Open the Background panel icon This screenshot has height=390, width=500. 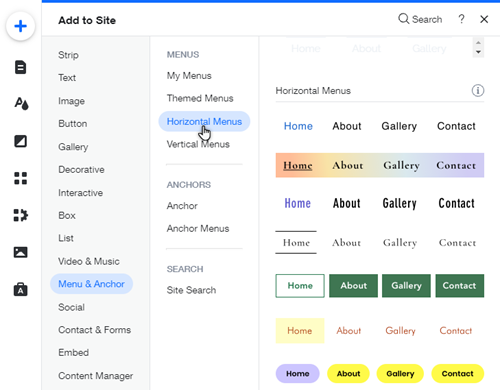(x=21, y=141)
